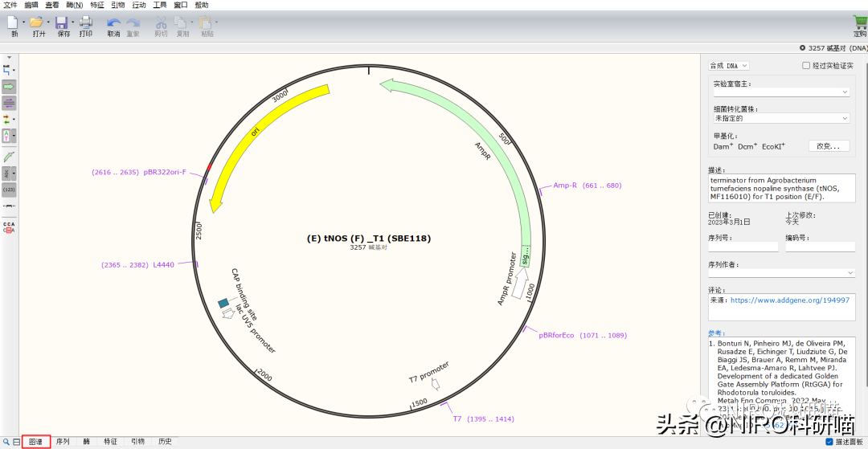This screenshot has height=449, width=868.
Task: Toggle the show primers purple arrows icon
Action: tap(9, 102)
